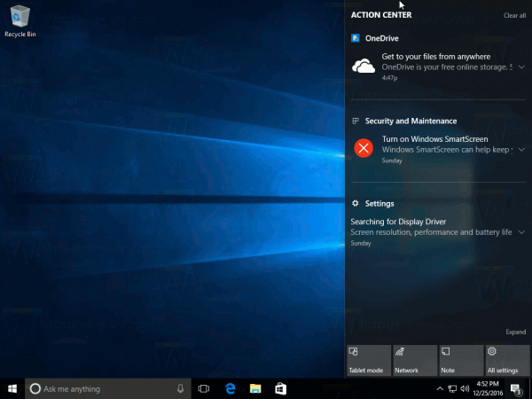The width and height of the screenshot is (532, 399).
Task: Click the network tray icon
Action: [452, 389]
